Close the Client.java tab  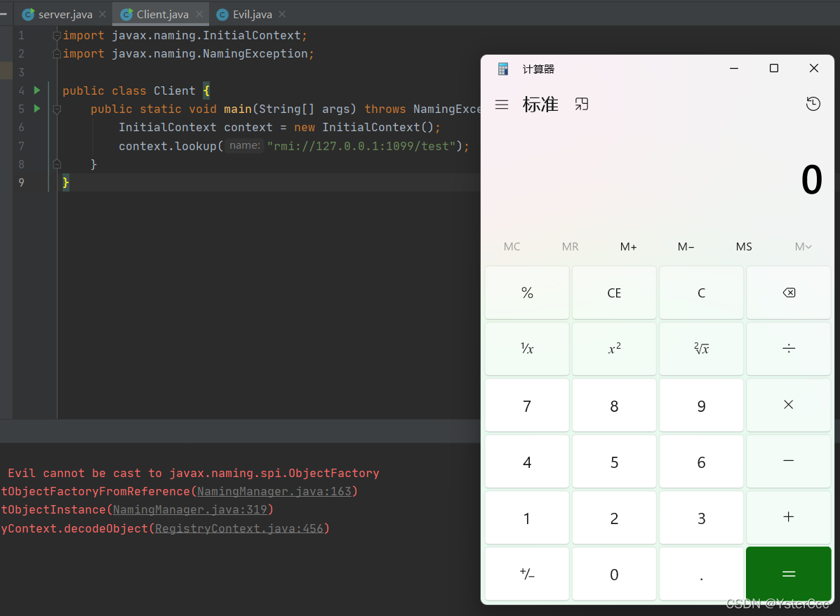pos(199,14)
